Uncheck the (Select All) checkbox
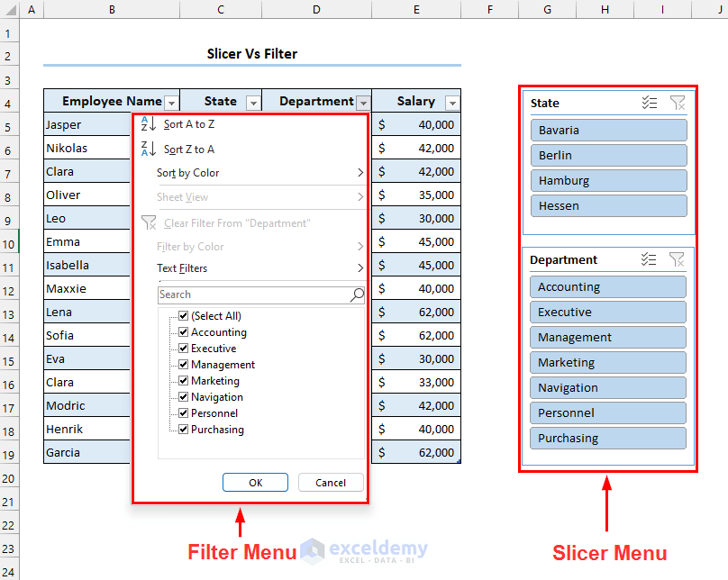 tap(185, 315)
